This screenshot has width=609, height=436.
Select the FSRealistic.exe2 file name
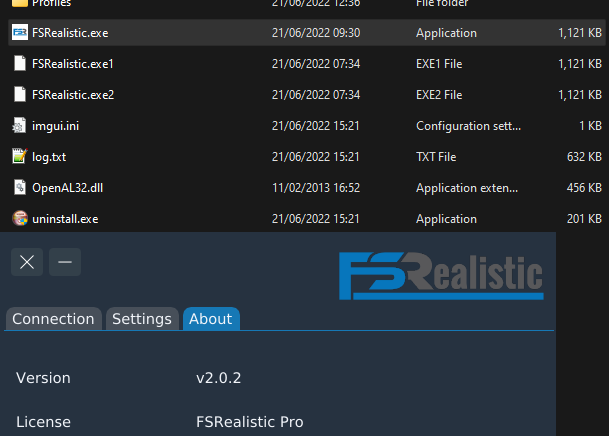click(73, 95)
